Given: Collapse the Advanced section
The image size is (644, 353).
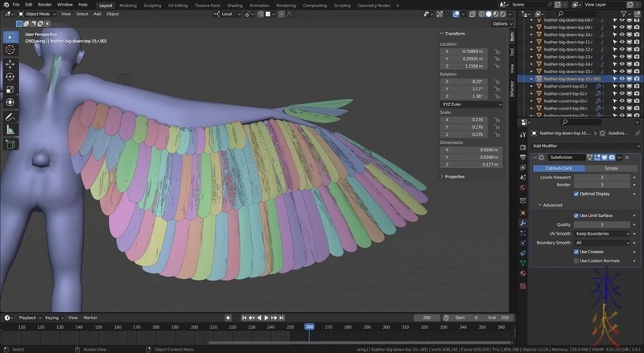Looking at the screenshot, I should 552,205.
